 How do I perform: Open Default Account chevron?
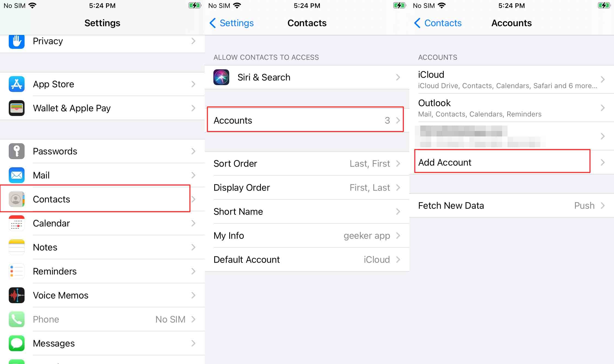[x=398, y=259]
